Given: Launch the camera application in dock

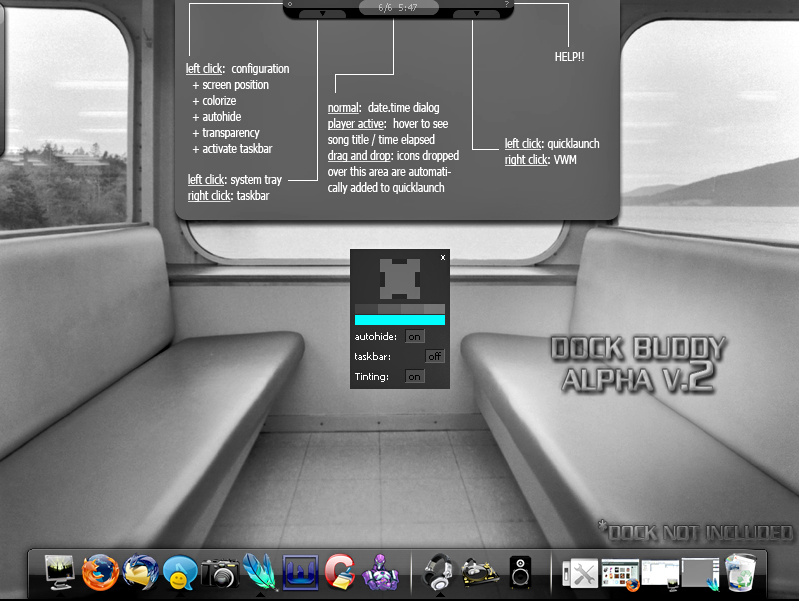Looking at the screenshot, I should point(220,573).
